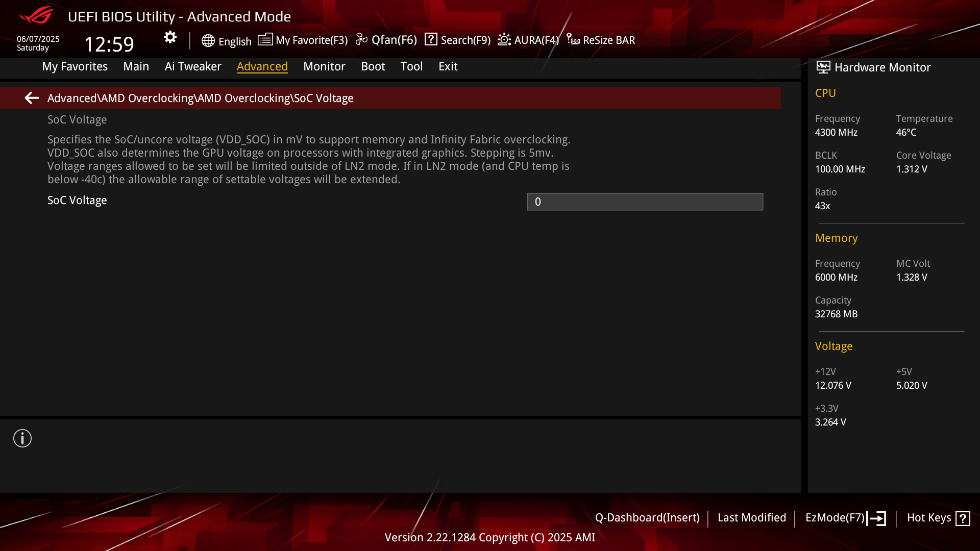This screenshot has height=551, width=980.
Task: Click the SoC Voltage input field
Action: 645,202
